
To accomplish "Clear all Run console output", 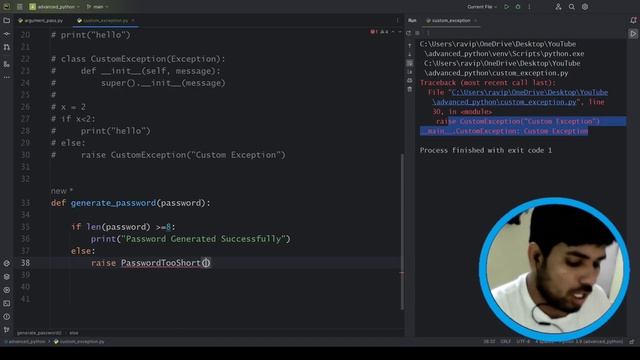I will pos(410,89).
